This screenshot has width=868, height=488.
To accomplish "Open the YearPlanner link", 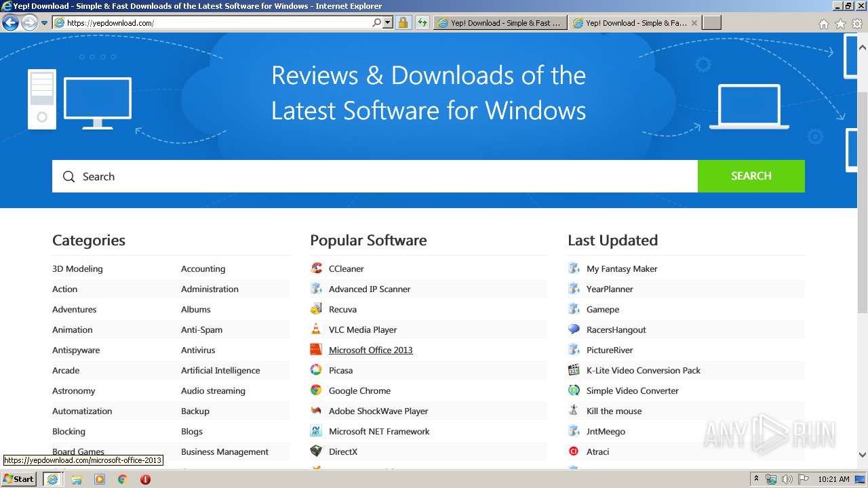I will click(610, 289).
